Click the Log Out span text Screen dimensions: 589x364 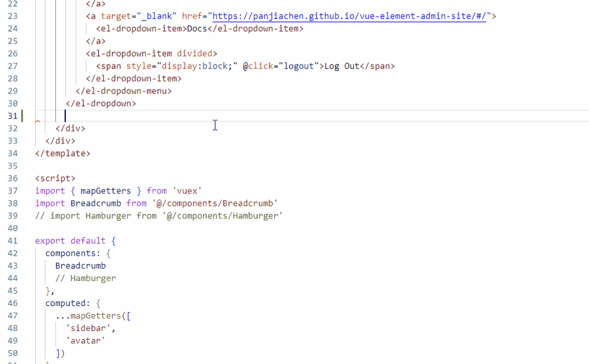[x=341, y=66]
